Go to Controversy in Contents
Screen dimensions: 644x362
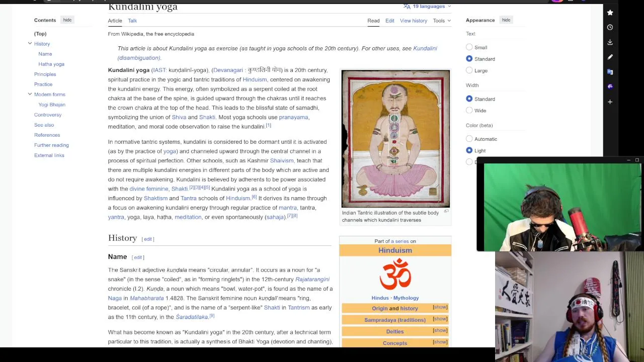(x=48, y=115)
